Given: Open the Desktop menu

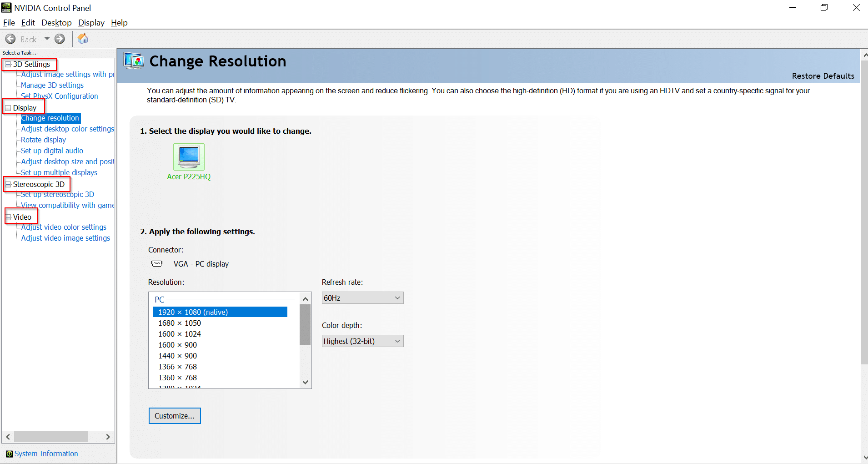Looking at the screenshot, I should 56,23.
